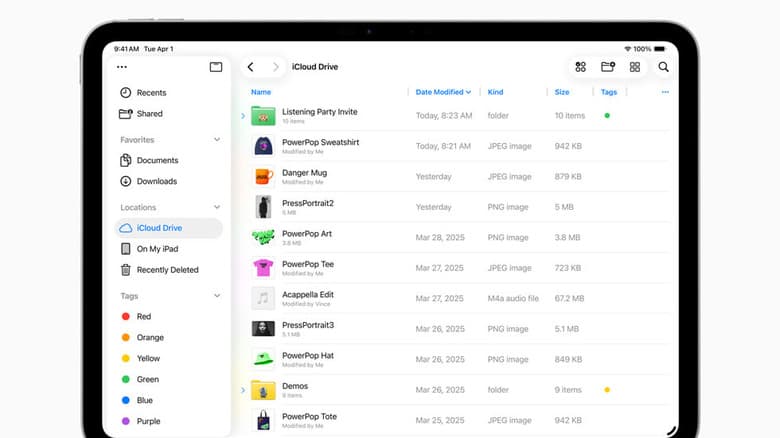Collapse the Locations section chevron

click(x=217, y=208)
